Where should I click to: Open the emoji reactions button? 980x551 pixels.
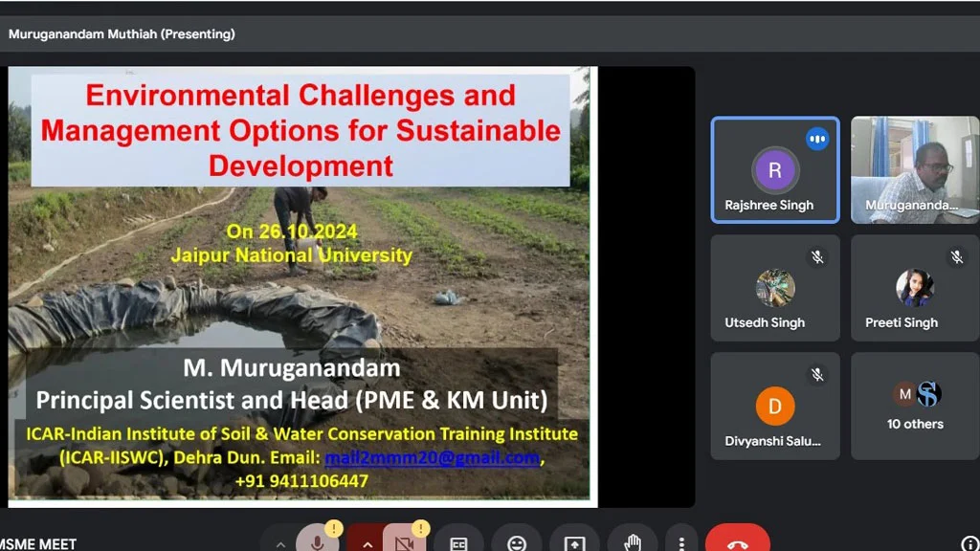[x=516, y=542]
